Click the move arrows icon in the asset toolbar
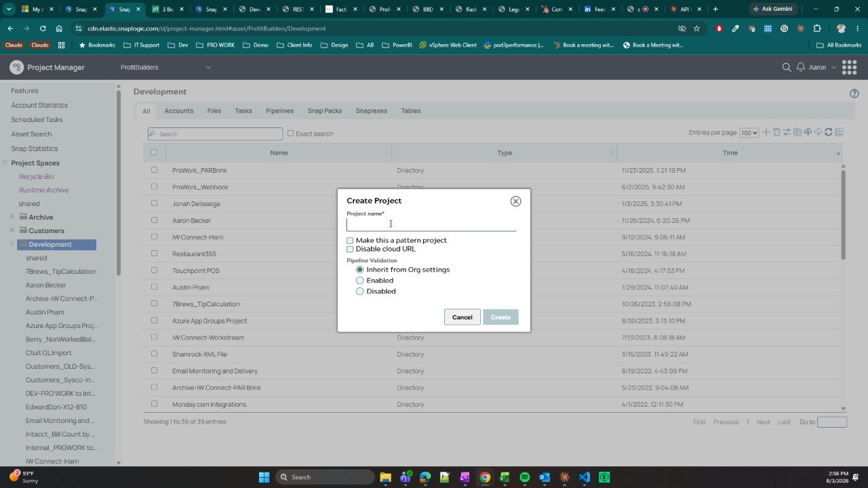The image size is (868, 488). (787, 132)
